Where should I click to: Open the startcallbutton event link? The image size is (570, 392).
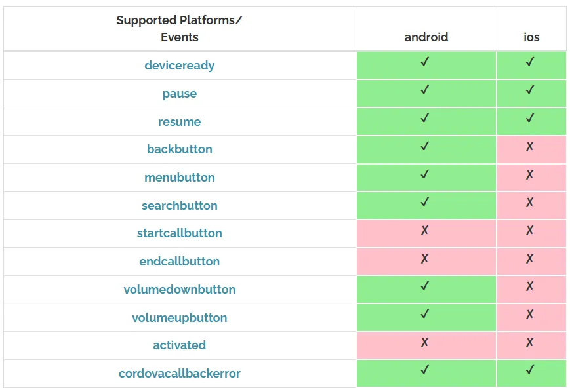click(179, 233)
